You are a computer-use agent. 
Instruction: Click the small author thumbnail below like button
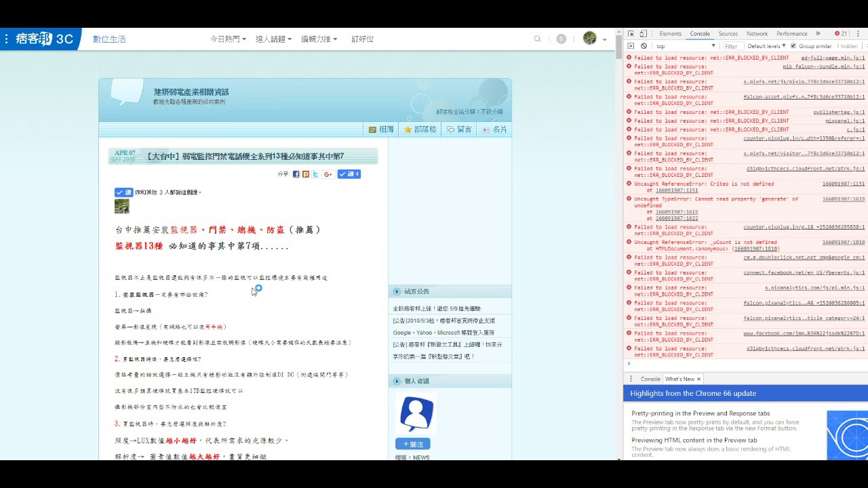[x=122, y=207]
